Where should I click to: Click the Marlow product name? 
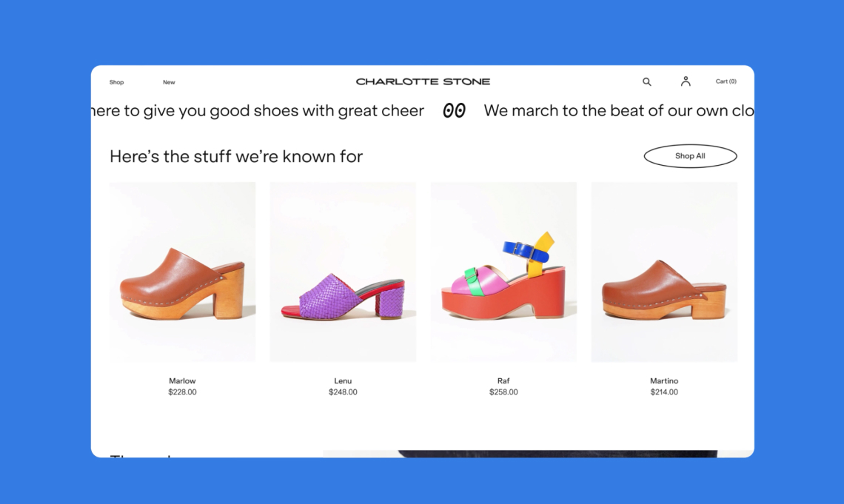coord(182,381)
